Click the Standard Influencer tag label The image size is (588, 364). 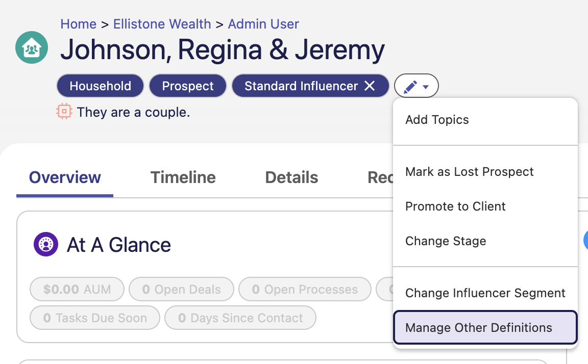click(301, 86)
